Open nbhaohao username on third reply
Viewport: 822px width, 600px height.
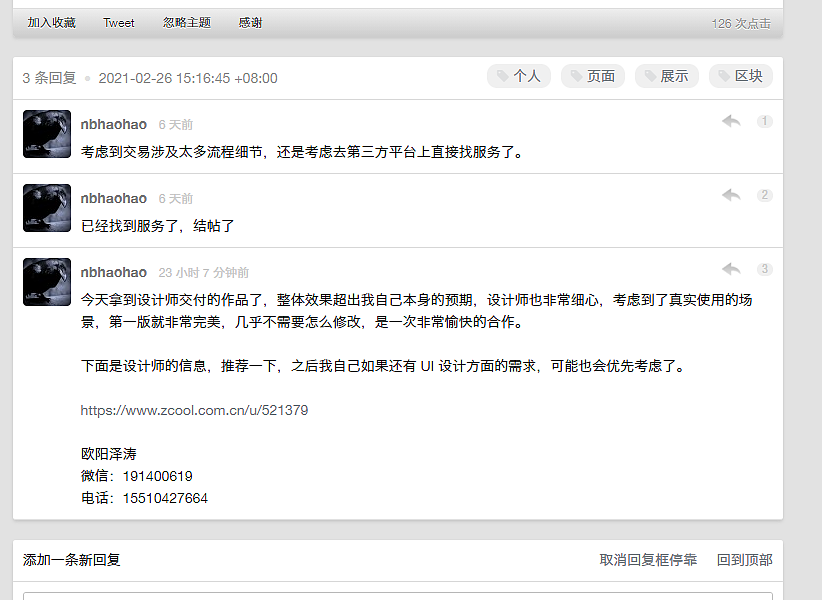(114, 272)
